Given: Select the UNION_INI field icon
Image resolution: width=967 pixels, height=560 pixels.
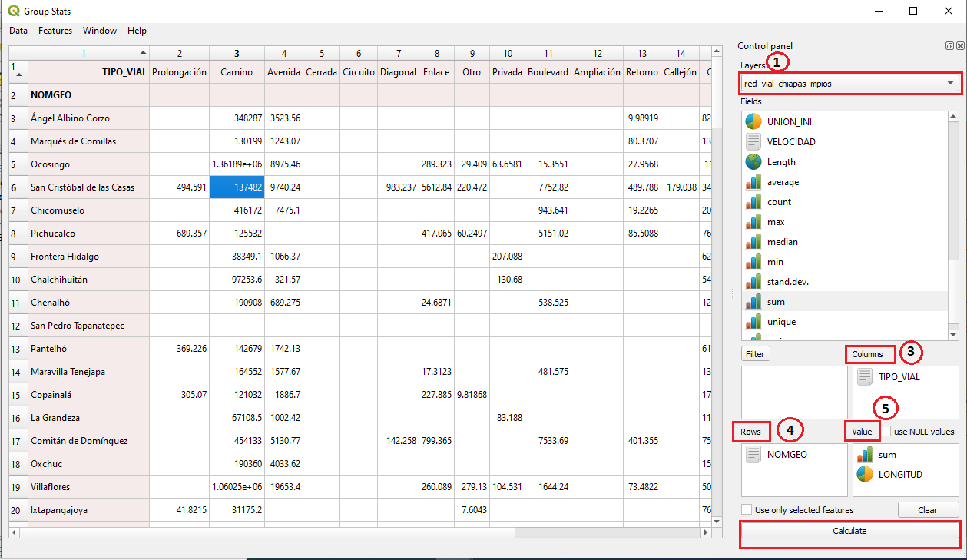Looking at the screenshot, I should click(x=753, y=122).
